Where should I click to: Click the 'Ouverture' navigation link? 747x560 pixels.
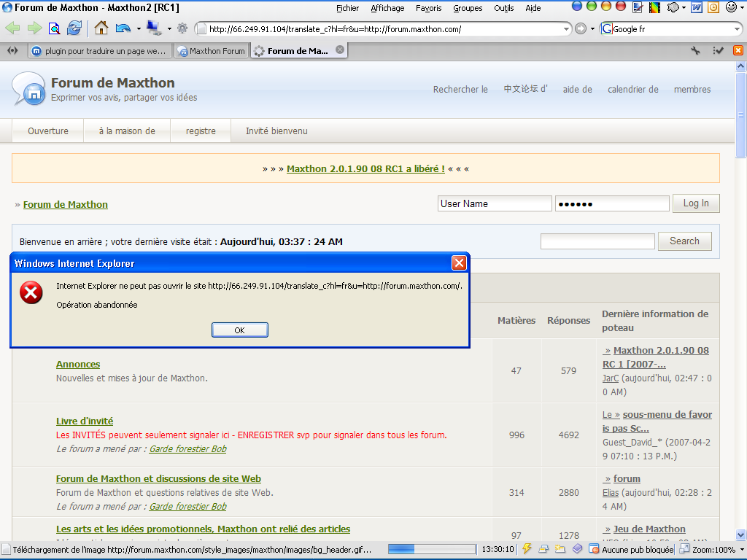[47, 131]
